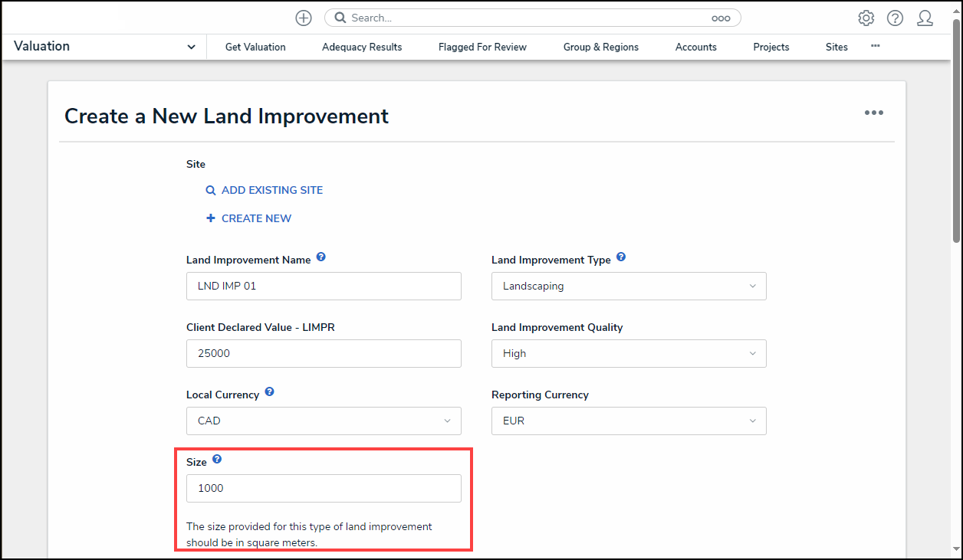Click the quick create plus icon
The height and width of the screenshot is (560, 963).
click(304, 18)
